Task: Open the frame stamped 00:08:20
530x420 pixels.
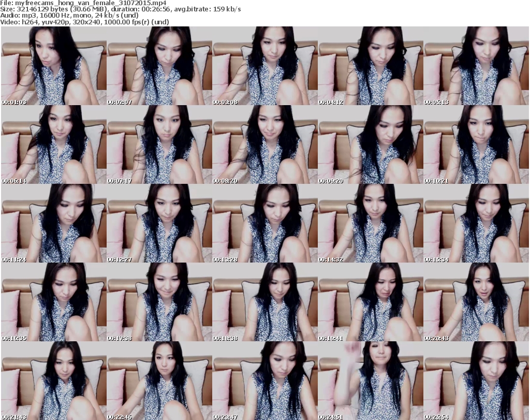Action: click(265, 144)
